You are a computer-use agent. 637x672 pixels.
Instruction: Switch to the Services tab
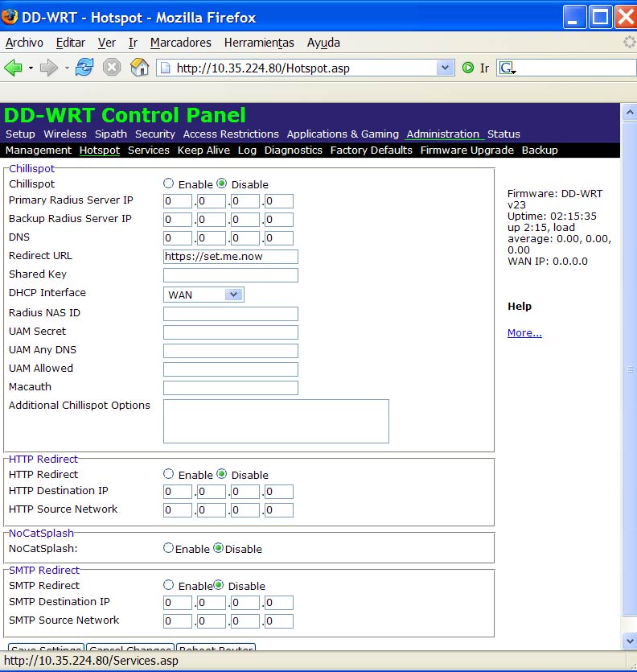click(149, 150)
